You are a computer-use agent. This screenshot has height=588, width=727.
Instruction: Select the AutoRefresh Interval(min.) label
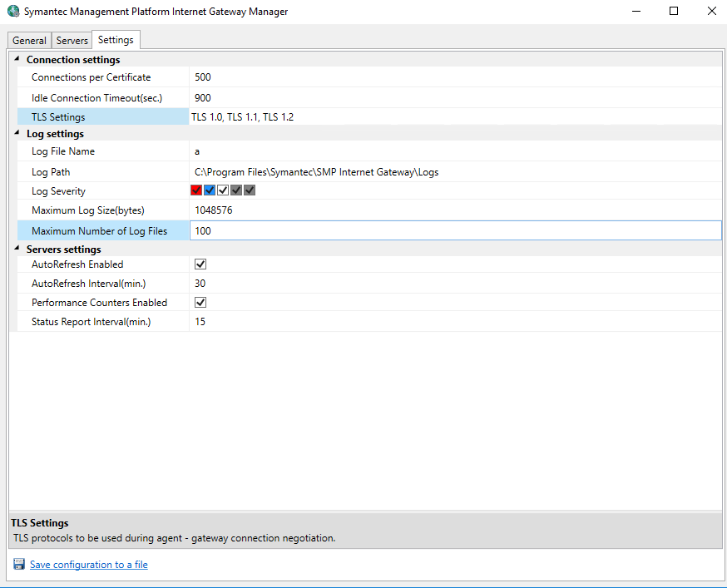click(88, 284)
